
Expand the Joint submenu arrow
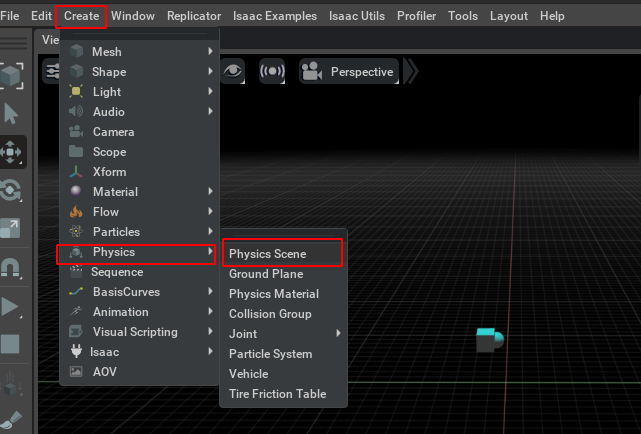point(338,333)
